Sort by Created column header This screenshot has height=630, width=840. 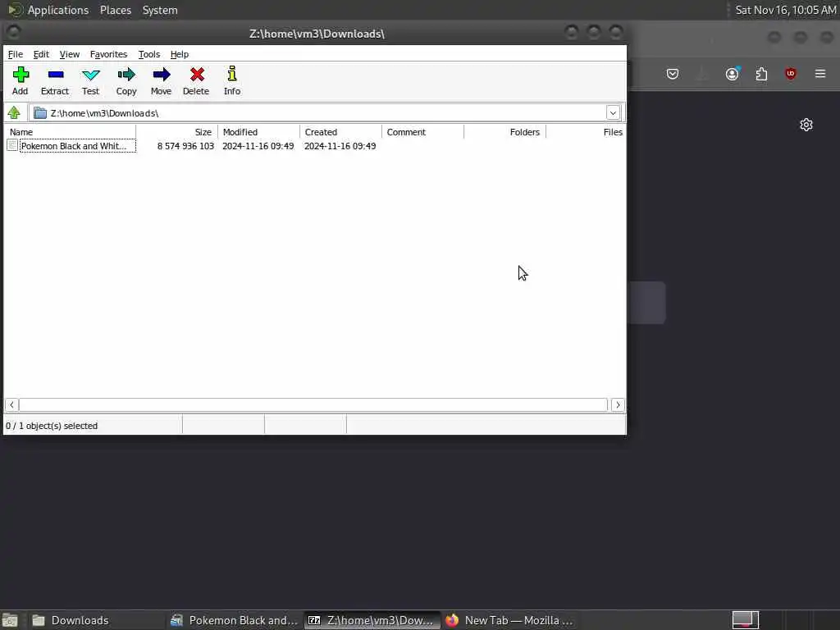[x=340, y=132]
